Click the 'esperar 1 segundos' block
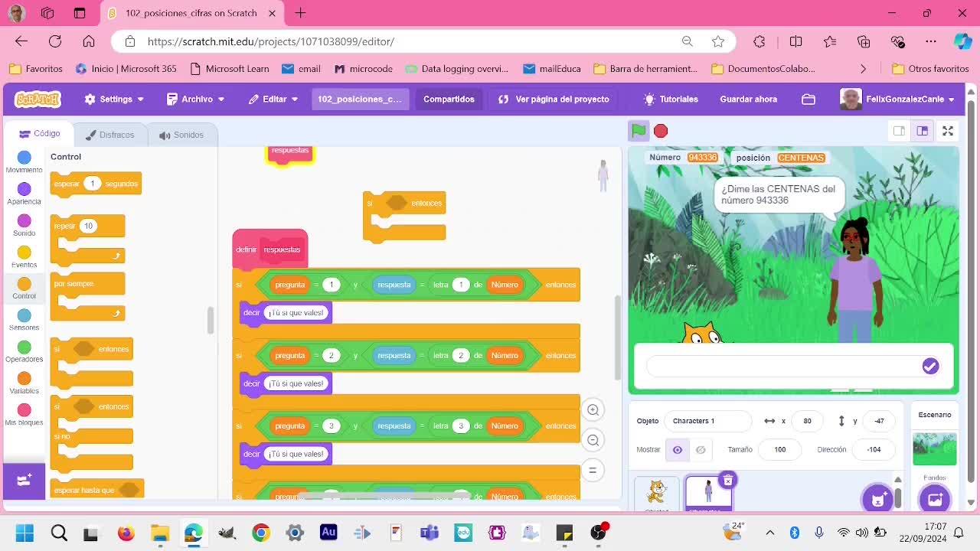 [96, 184]
